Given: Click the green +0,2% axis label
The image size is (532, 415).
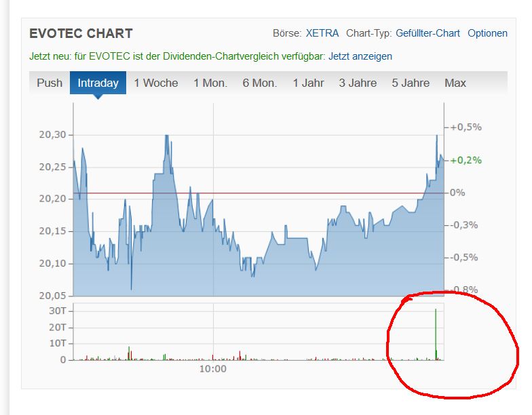Looking at the screenshot, I should point(465,160).
